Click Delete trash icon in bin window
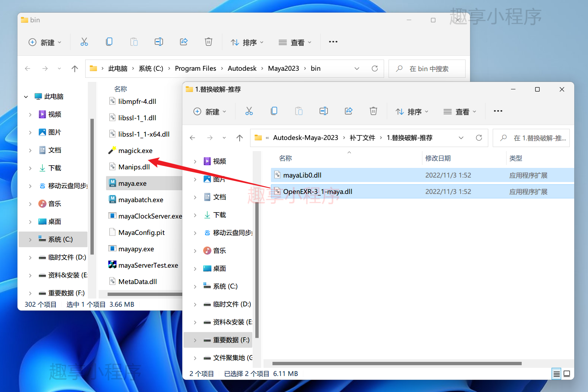 pyautogui.click(x=209, y=42)
